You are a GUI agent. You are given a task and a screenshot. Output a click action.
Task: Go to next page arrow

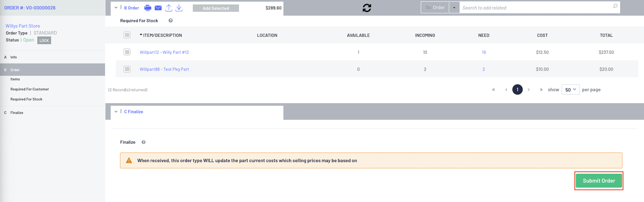tap(529, 89)
